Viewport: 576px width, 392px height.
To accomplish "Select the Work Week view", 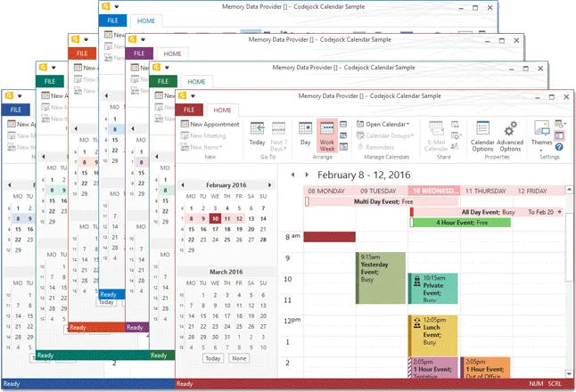I will point(327,135).
